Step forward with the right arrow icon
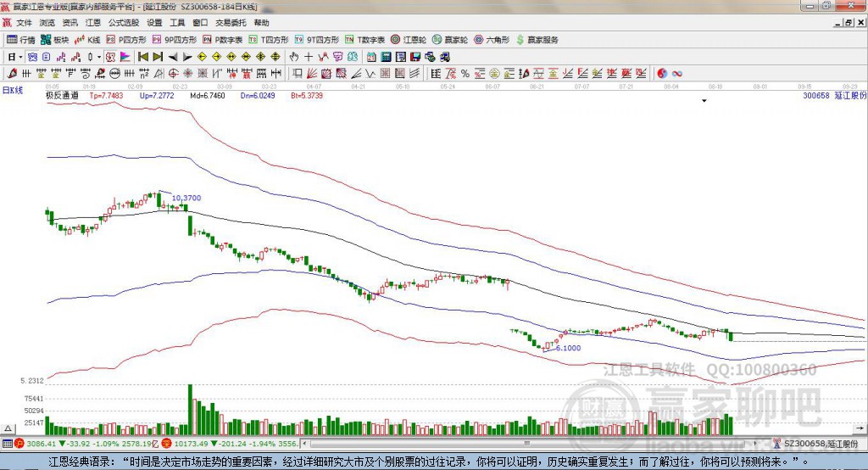This screenshot has height=470, width=868. [x=187, y=57]
